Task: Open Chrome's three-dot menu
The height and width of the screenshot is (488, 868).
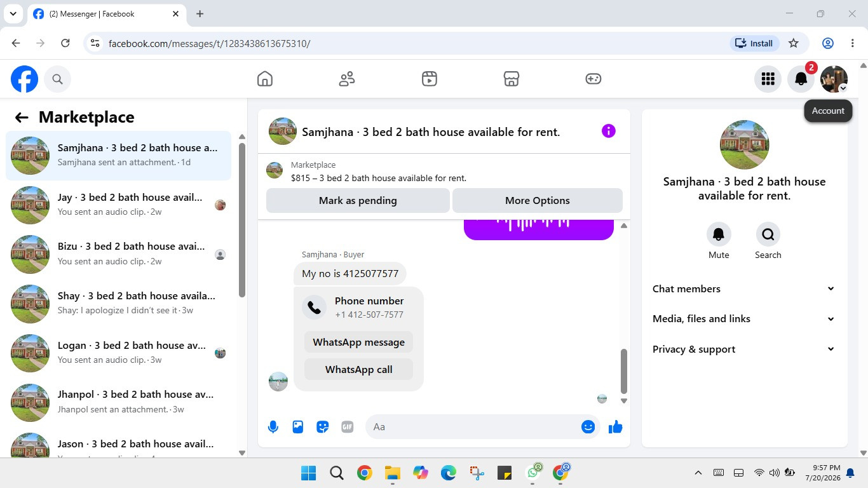Action: (853, 43)
